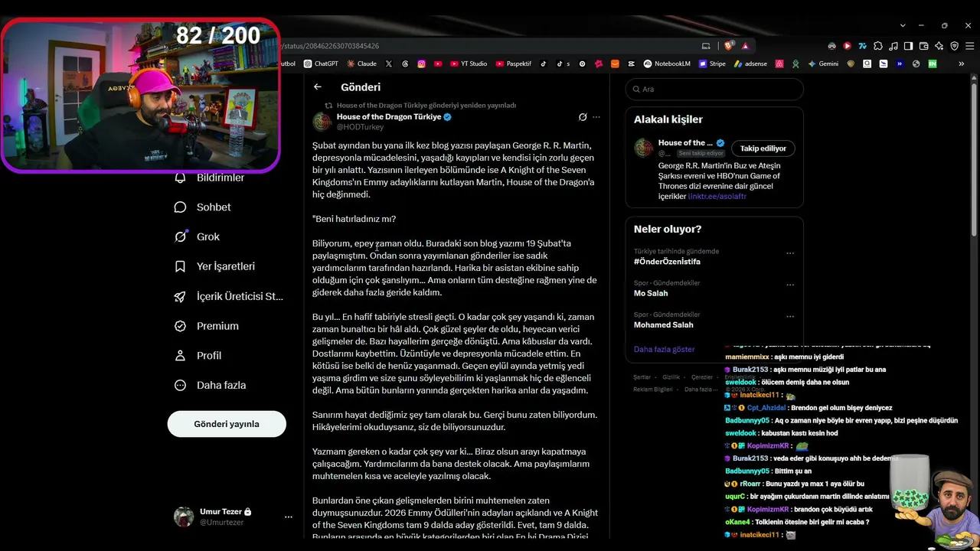Open the Leo AI sparkle icon
This screenshot has width=980, height=551.
point(939,46)
